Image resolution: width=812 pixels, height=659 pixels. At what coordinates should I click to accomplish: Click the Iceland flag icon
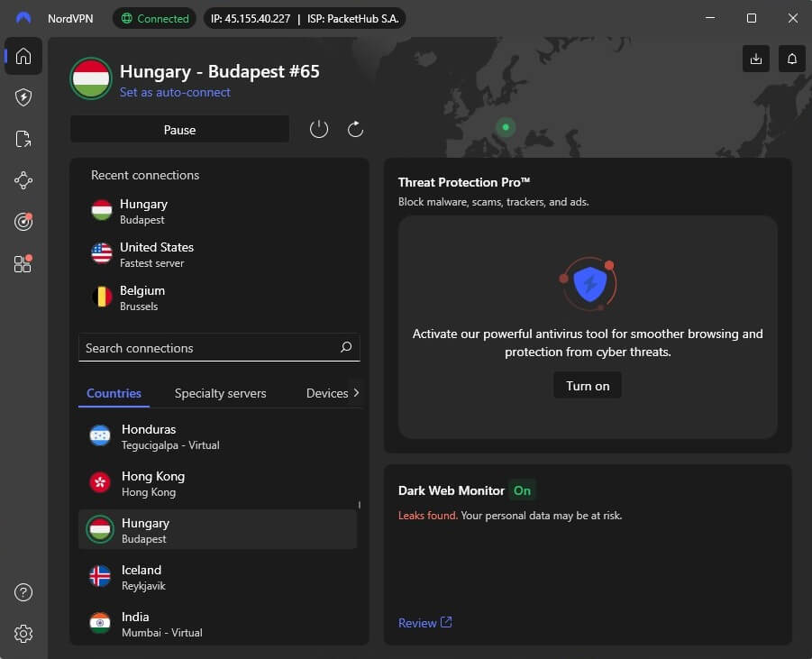(100, 577)
